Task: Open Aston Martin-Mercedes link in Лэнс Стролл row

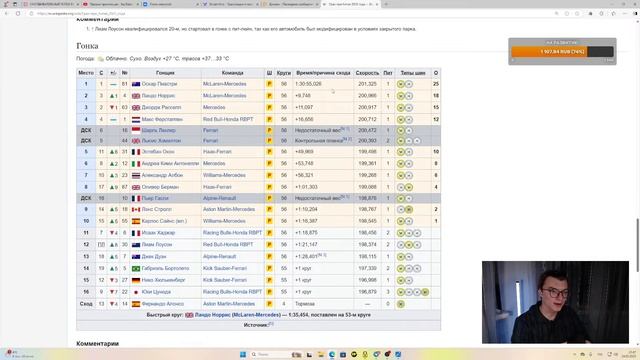Action: pos(229,209)
